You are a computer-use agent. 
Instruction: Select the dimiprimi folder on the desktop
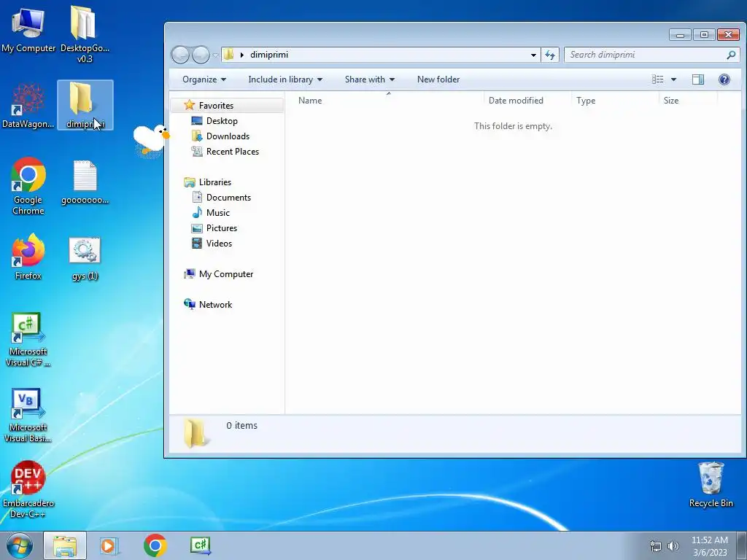pyautogui.click(x=85, y=105)
